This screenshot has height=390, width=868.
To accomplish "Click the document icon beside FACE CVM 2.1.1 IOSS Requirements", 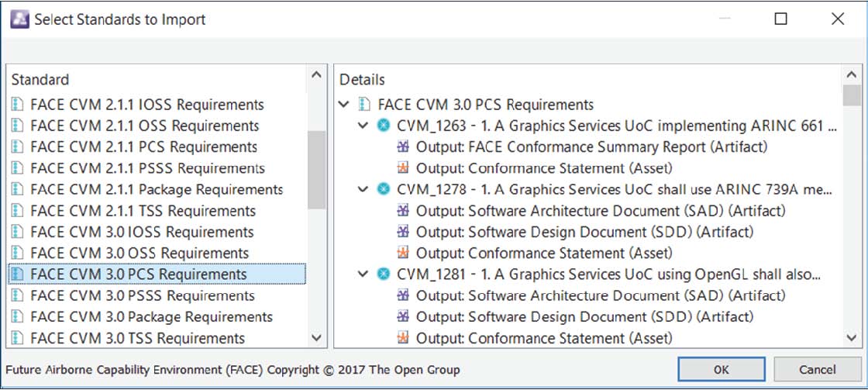I will (18, 105).
